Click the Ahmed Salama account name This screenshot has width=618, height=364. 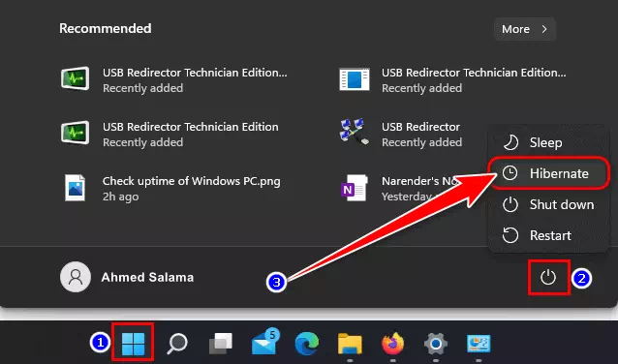click(147, 277)
